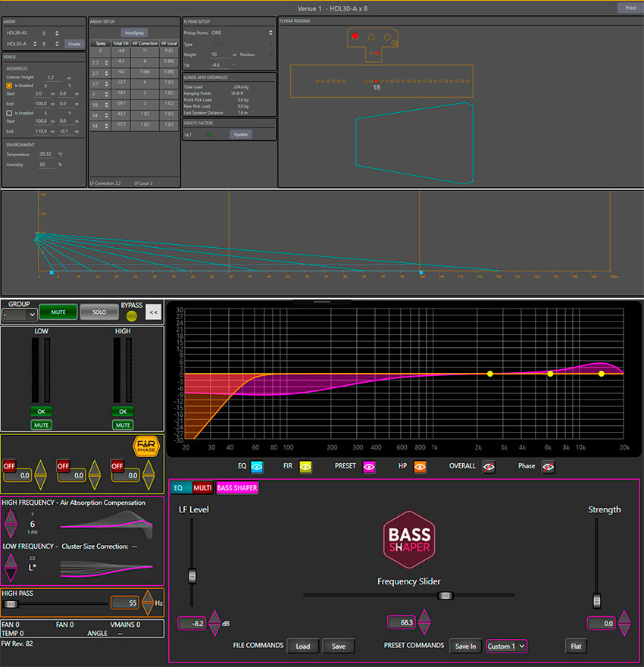Viewport: 644px width, 667px height.
Task: Select the yellow EQ point near 2k
Action: pyautogui.click(x=490, y=374)
